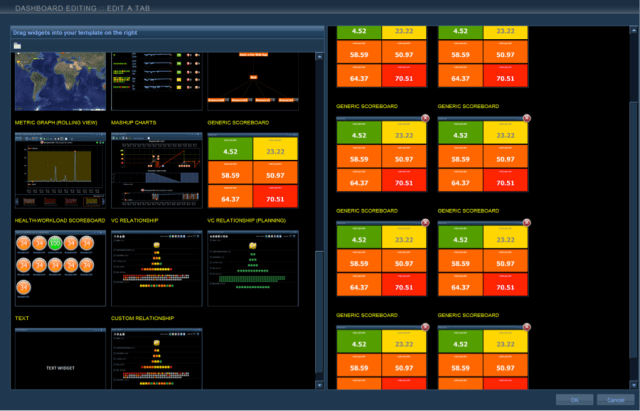Click the world map widget thumbnail

coord(57,82)
